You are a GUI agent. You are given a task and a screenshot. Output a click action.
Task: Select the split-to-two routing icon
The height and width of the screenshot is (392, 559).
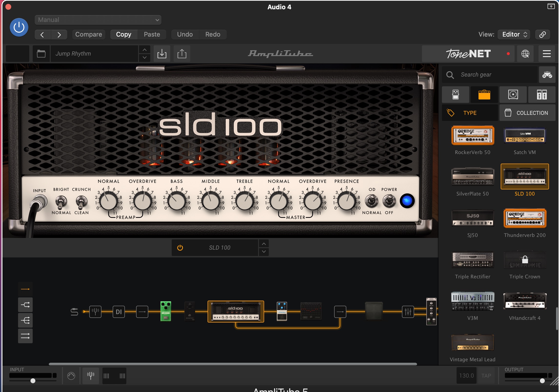click(25, 305)
